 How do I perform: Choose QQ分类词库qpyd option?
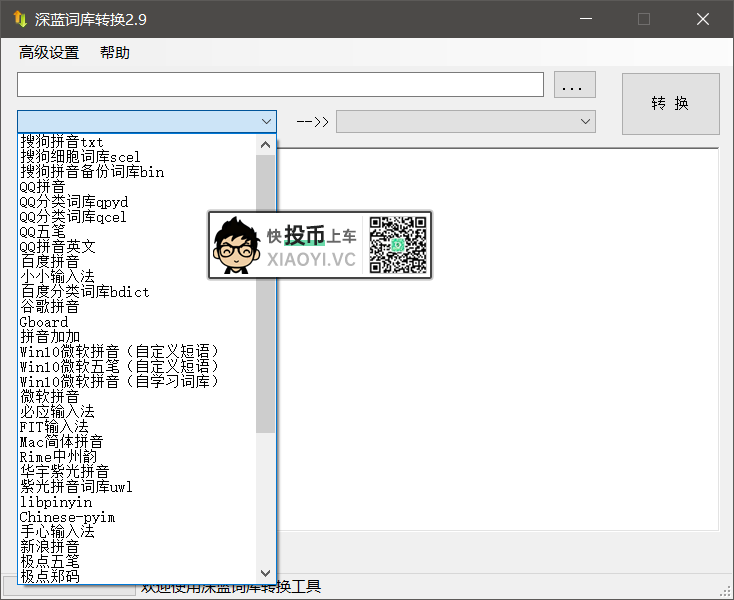pos(74,202)
